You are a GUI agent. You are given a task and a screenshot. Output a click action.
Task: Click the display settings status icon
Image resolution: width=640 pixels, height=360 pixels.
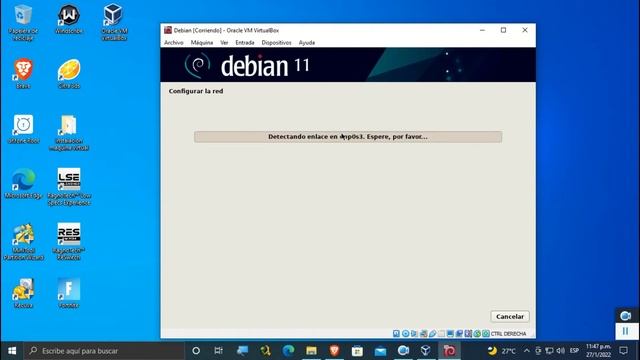coord(450,333)
